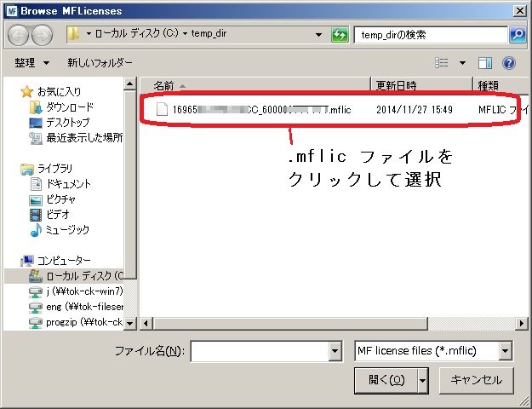Screen dimensions: 532x409
Task: Open the 開く button split arrow
Action: pos(422,381)
